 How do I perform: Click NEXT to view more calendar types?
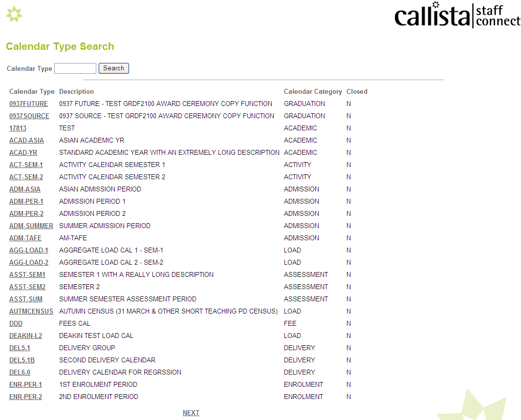[x=191, y=413]
